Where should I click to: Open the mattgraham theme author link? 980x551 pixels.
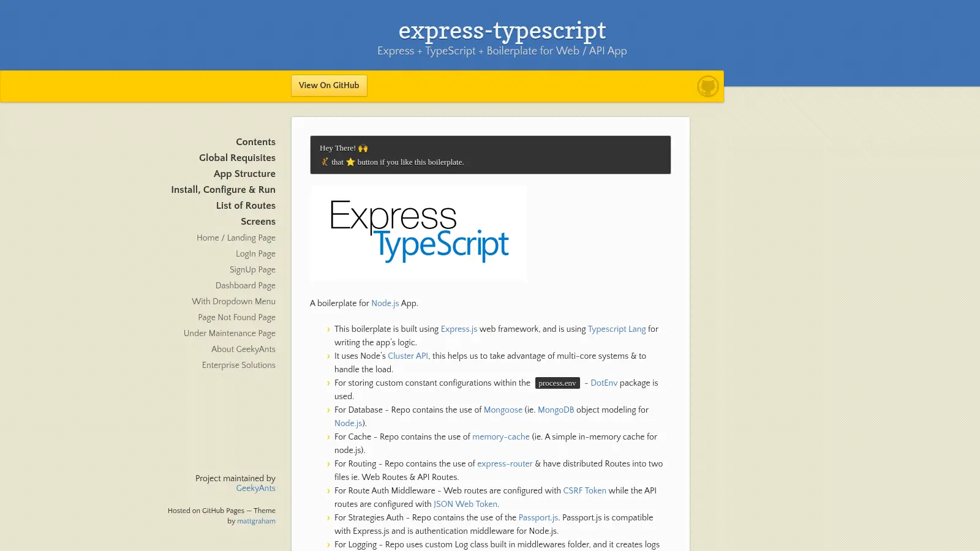[256, 522]
